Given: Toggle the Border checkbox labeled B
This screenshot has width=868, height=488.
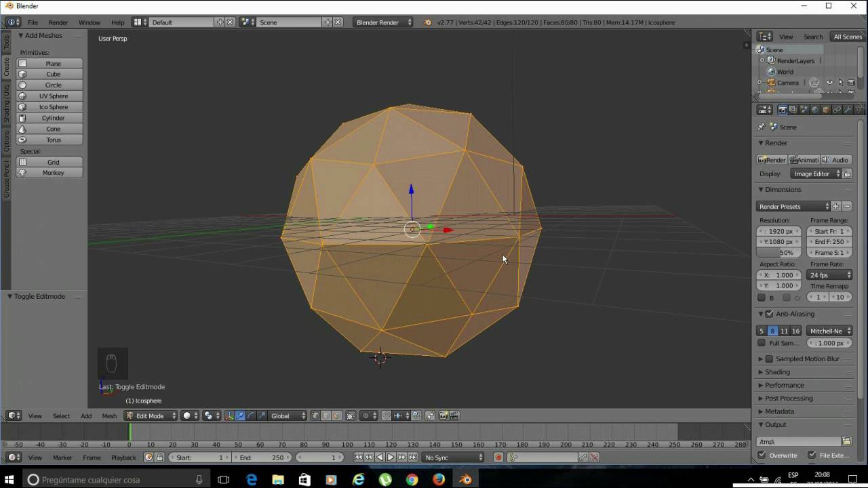Looking at the screenshot, I should pos(762,298).
